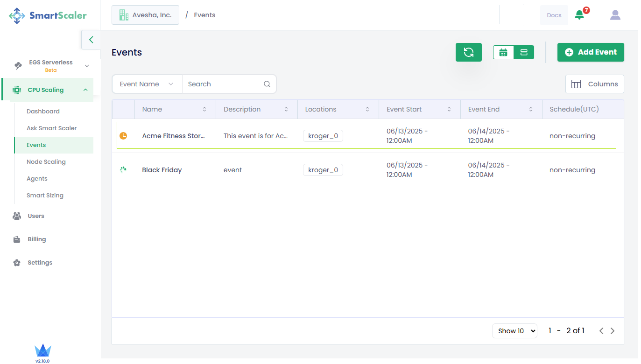The width and height of the screenshot is (641, 364).
Task: Collapse the sidebar with the chevron
Action: coord(91,40)
